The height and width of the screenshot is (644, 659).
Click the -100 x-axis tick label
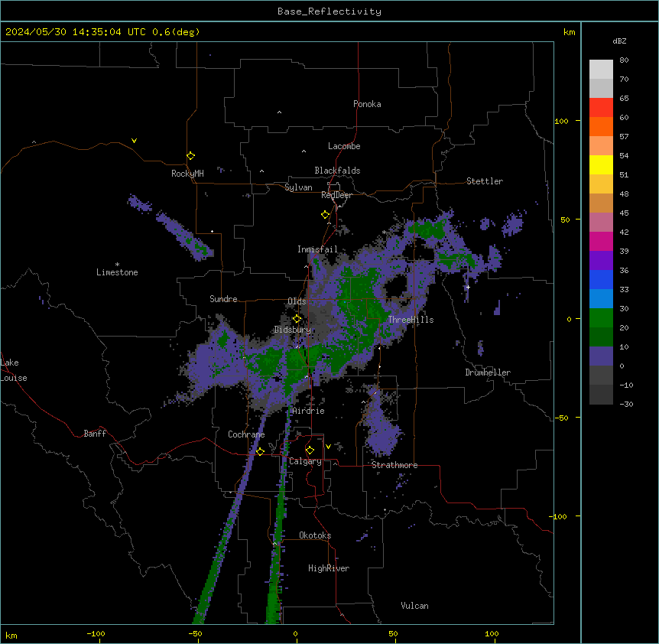tap(96, 633)
